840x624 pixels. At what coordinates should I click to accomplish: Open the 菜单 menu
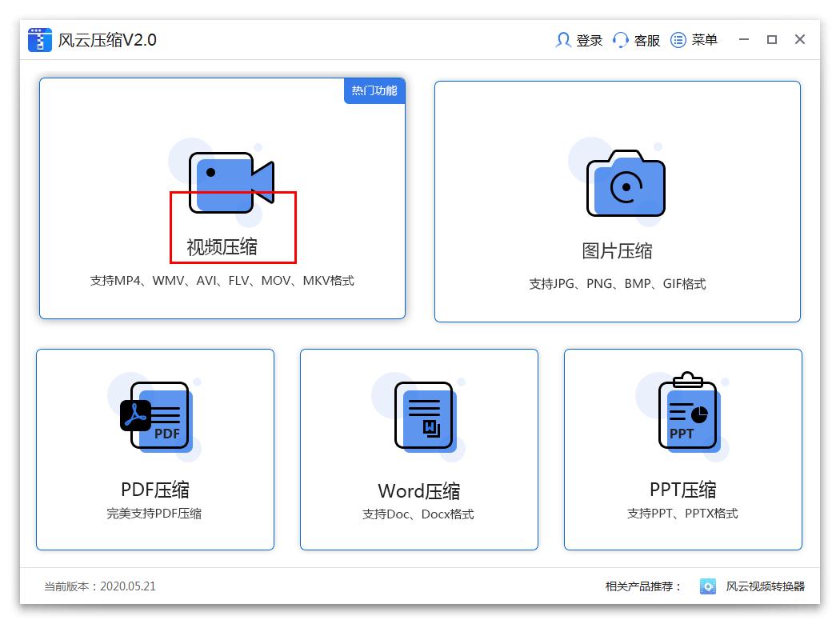click(x=705, y=40)
